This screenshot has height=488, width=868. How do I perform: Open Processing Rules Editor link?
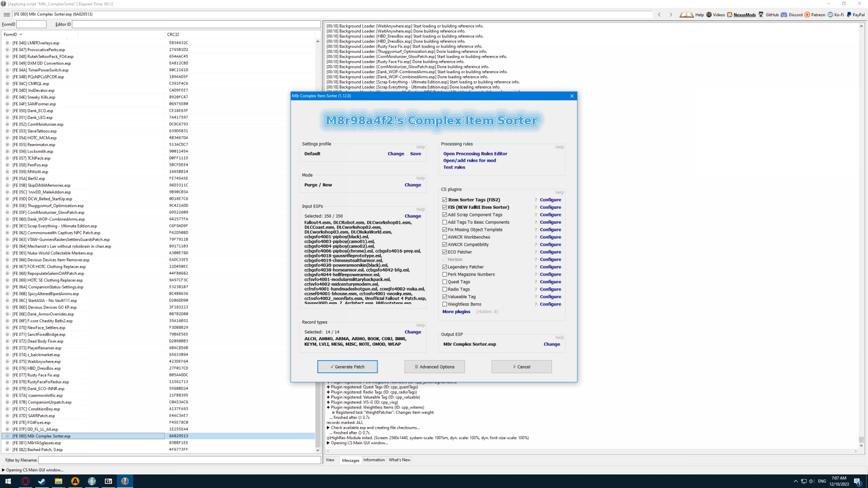coord(475,154)
